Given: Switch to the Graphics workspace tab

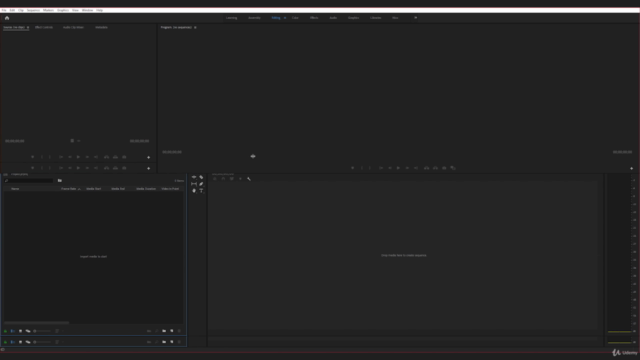Looking at the screenshot, I should coord(353,18).
